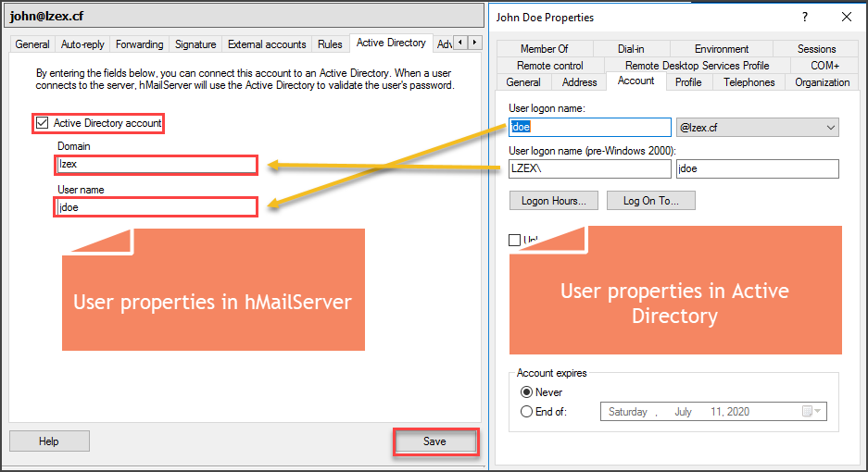Screen dimensions: 868x472
Task: Open the General tab in hMailServer
Action: coord(32,44)
